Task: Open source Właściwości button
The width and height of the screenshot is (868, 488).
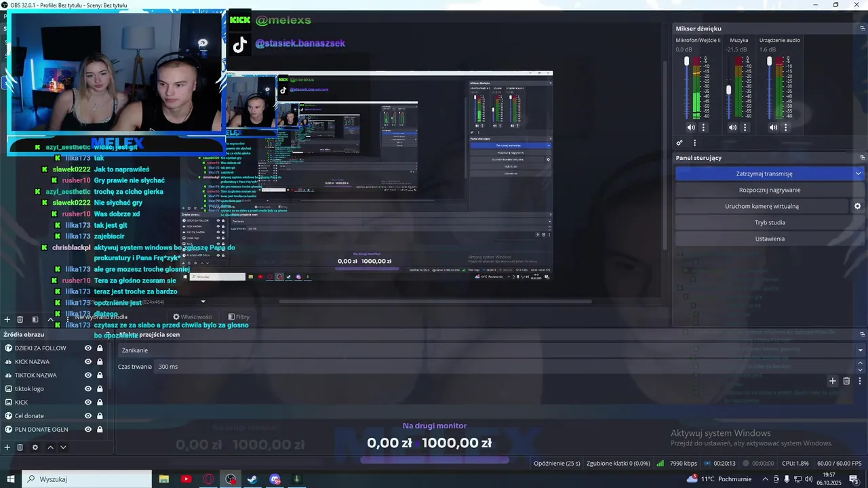Action: [193, 317]
